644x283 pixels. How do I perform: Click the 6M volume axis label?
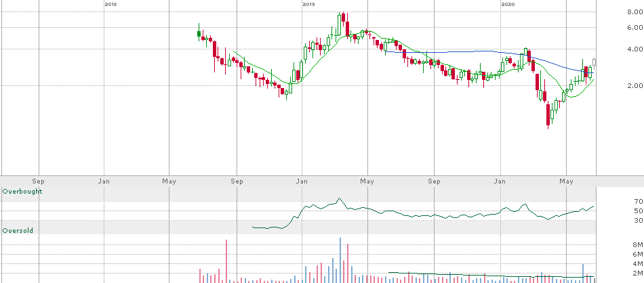(637, 255)
